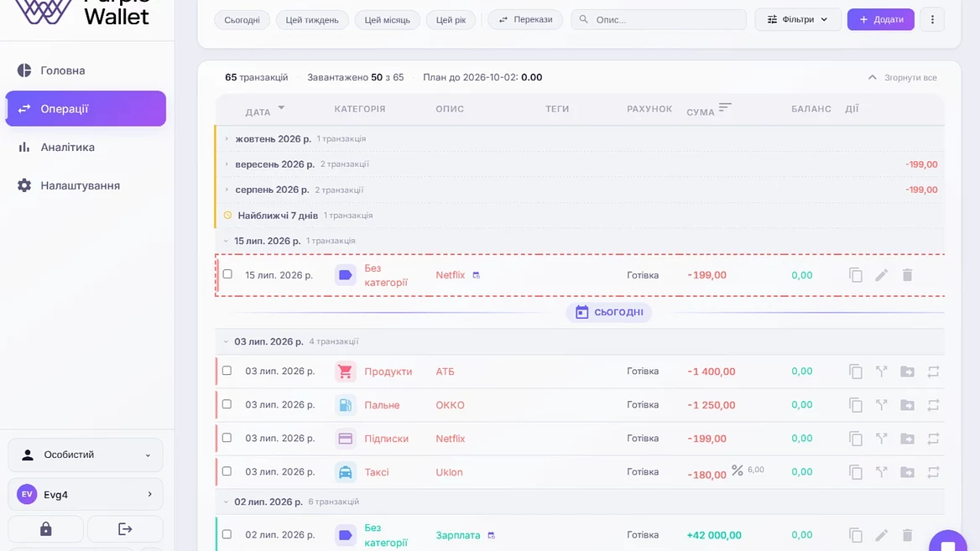Click the Перекази button

(x=525, y=19)
